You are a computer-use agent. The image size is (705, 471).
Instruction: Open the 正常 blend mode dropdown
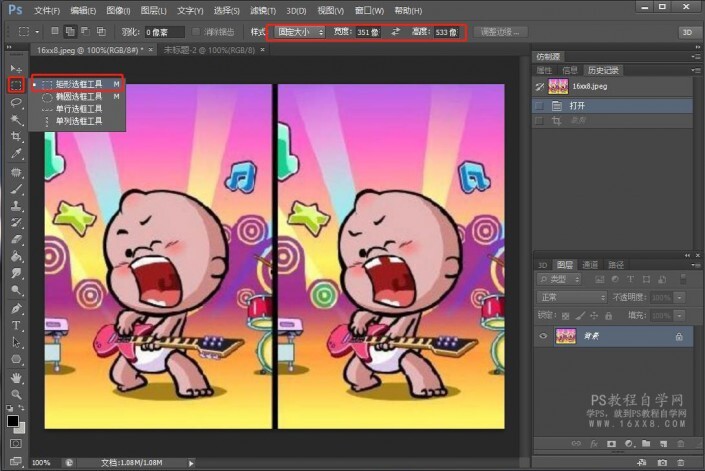tap(573, 298)
